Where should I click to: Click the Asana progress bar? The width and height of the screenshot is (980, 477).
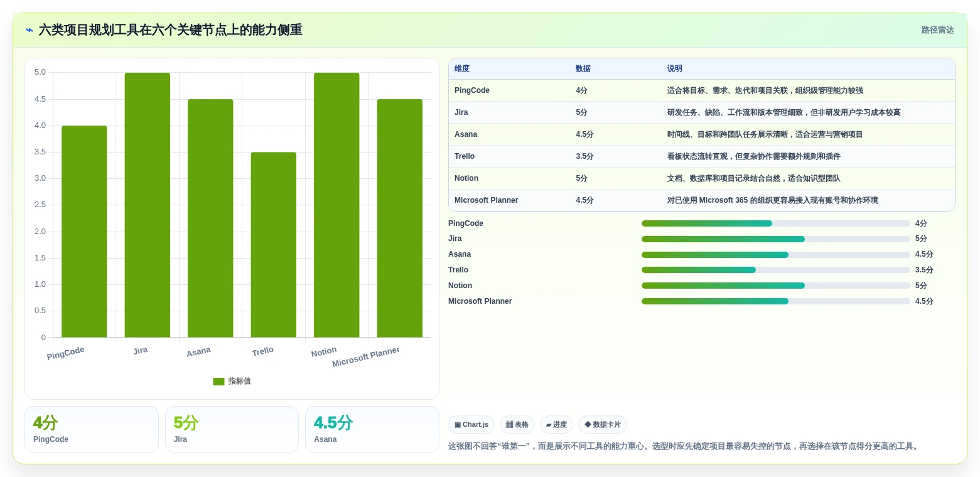(776, 255)
